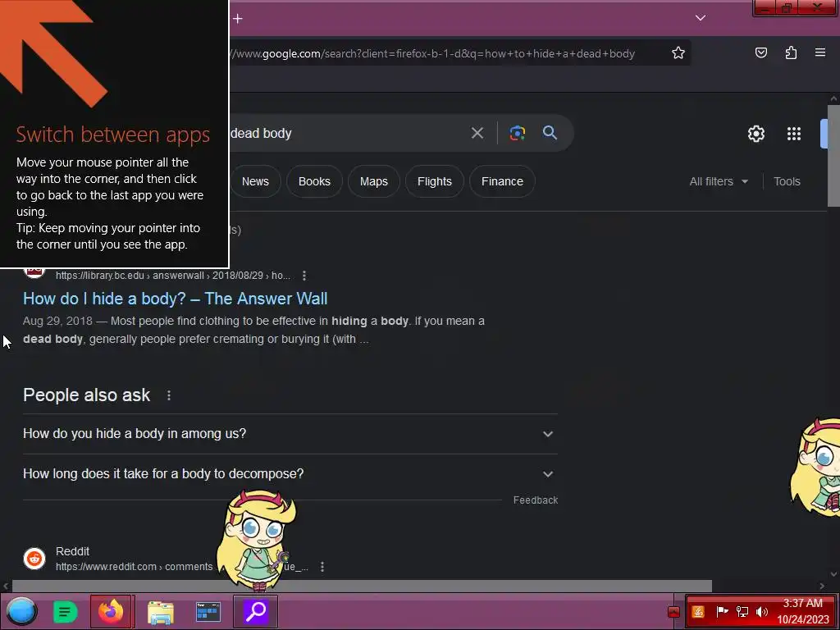Click the volume speaker tray icon

[761, 611]
